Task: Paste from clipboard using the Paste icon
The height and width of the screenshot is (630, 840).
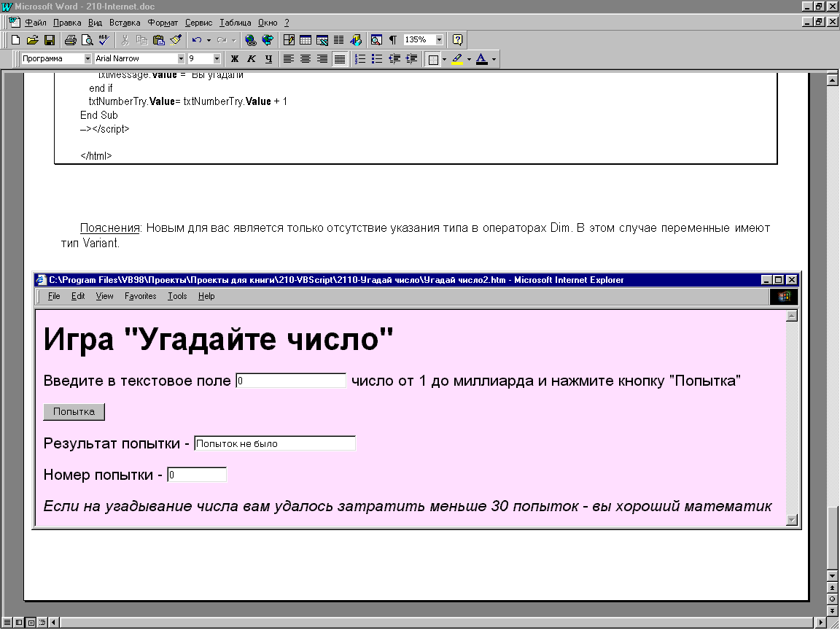Action: click(158, 39)
